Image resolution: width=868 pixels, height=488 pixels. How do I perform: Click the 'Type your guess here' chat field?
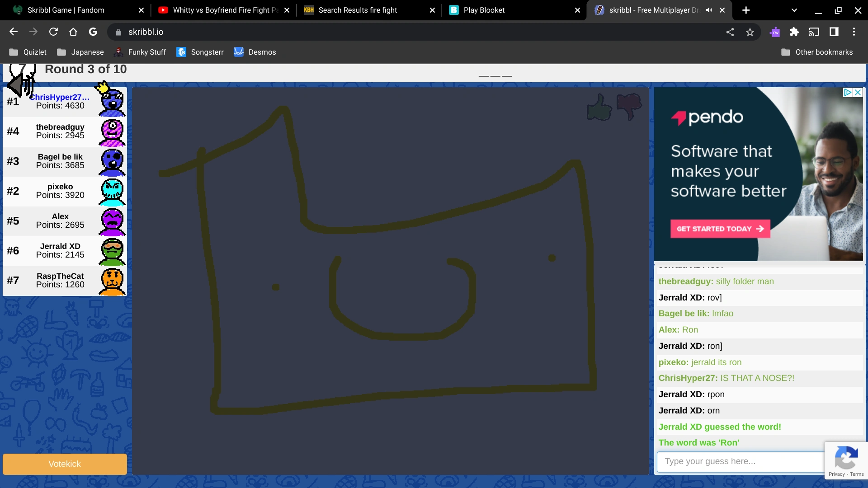741,461
